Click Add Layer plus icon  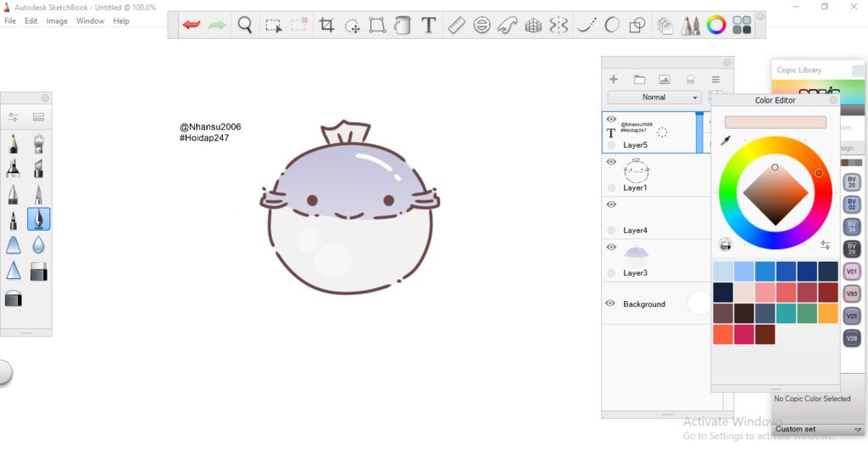point(614,79)
